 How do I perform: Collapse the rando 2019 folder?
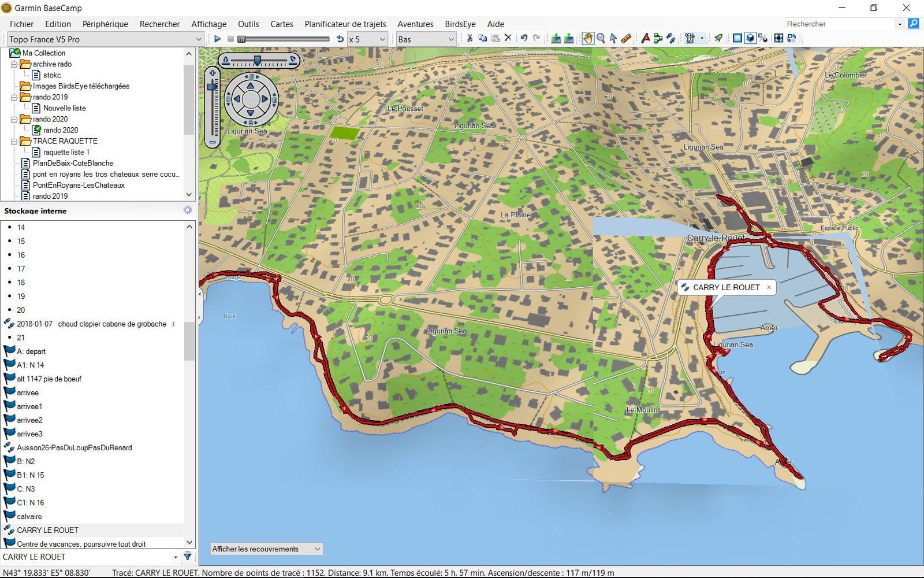(14, 97)
